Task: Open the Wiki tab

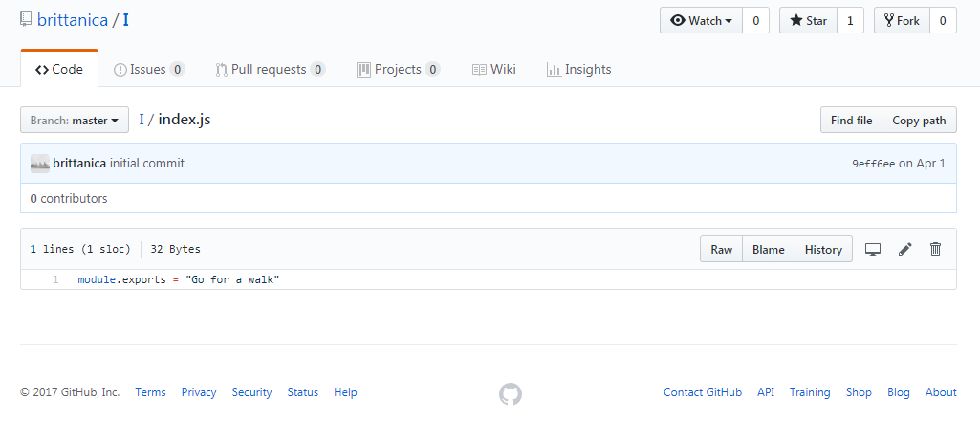Action: pyautogui.click(x=493, y=70)
